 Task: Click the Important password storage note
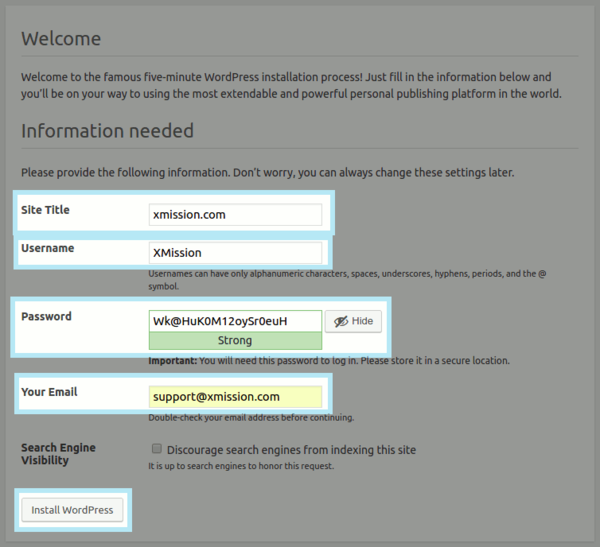click(x=328, y=360)
